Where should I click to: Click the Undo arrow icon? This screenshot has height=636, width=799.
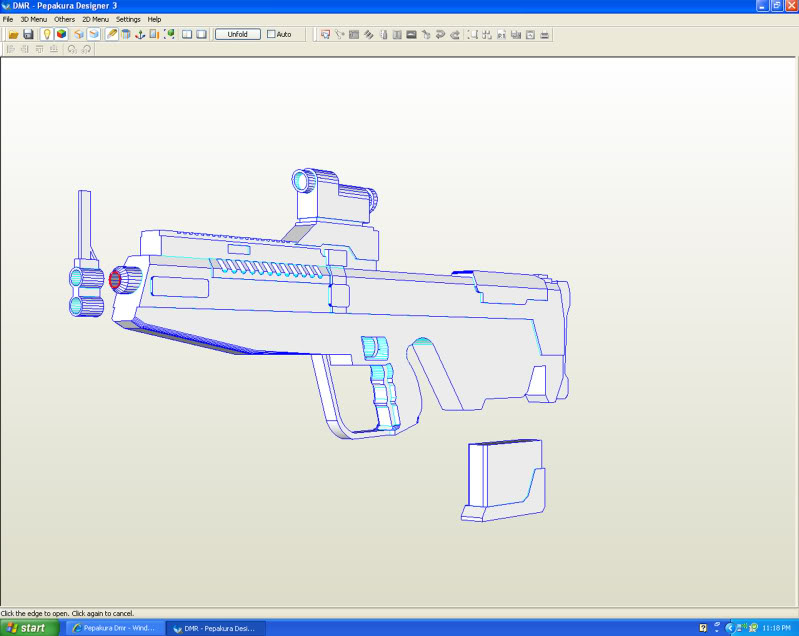coord(440,35)
